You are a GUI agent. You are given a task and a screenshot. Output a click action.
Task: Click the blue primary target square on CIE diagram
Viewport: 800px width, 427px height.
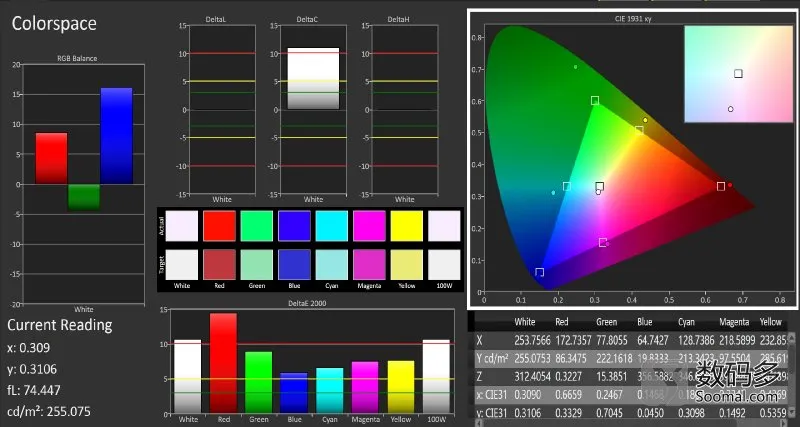[x=539, y=272]
